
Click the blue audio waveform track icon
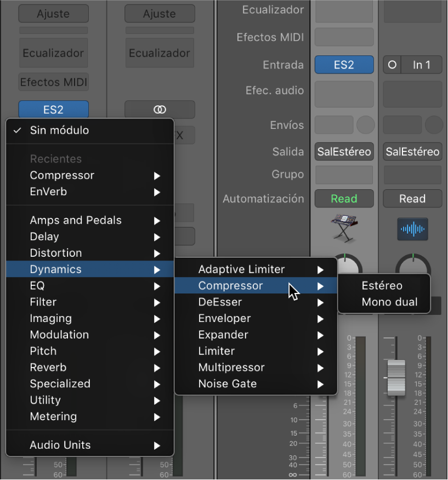tap(412, 228)
